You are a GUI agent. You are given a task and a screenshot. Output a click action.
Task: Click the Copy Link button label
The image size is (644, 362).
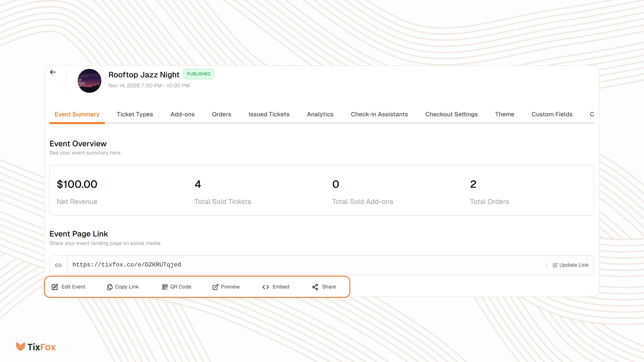tap(127, 287)
